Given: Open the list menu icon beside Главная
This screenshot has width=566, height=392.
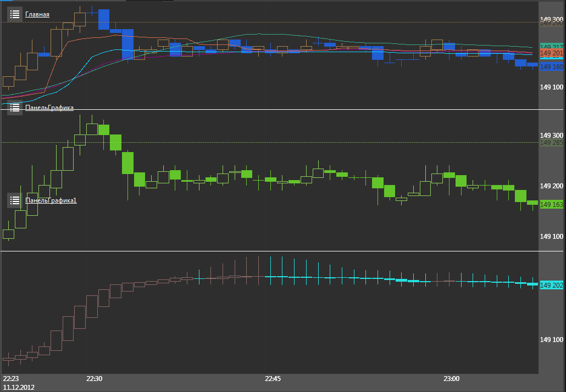Looking at the screenshot, I should click(x=15, y=14).
